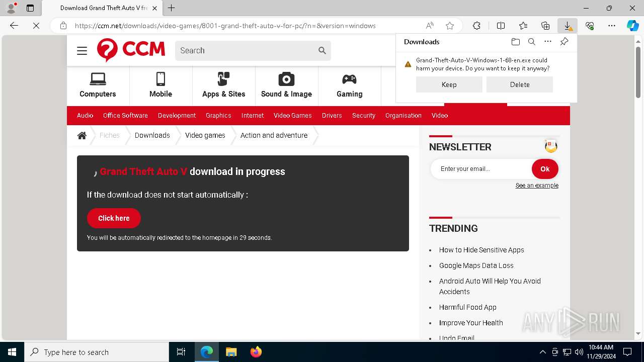Select Security menu item
The width and height of the screenshot is (644, 362).
click(x=364, y=116)
